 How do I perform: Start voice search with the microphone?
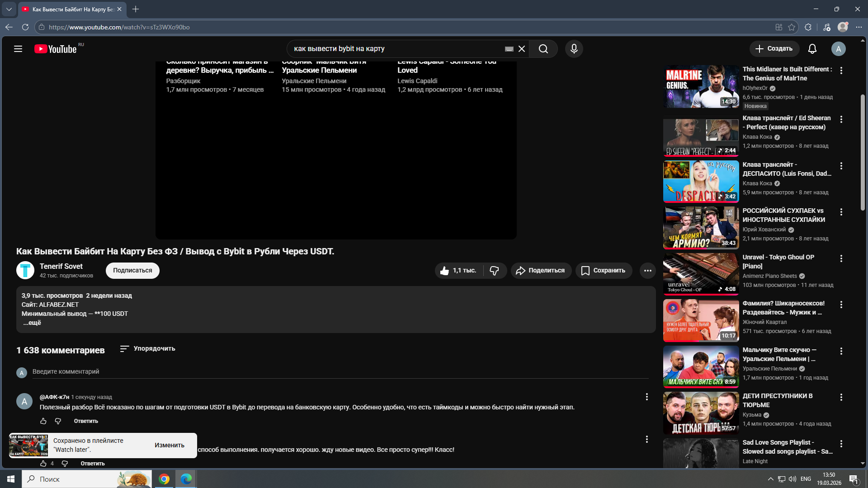574,49
